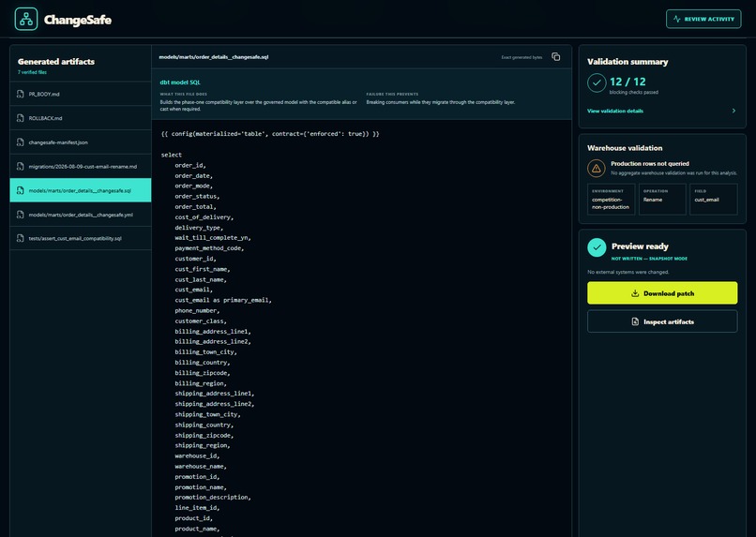Select changesafe-manifest.json file

[x=81, y=142]
